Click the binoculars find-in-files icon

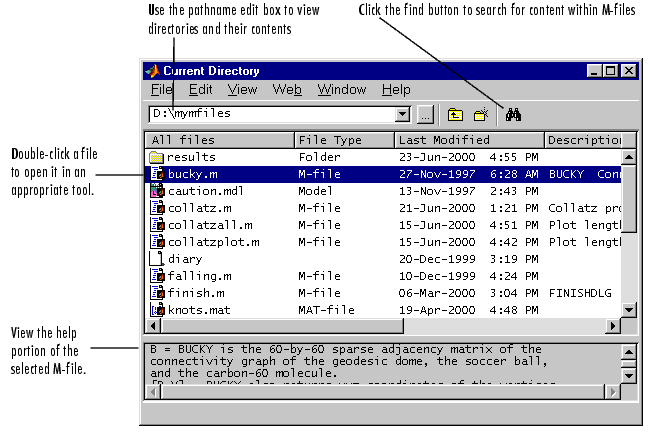[x=514, y=114]
